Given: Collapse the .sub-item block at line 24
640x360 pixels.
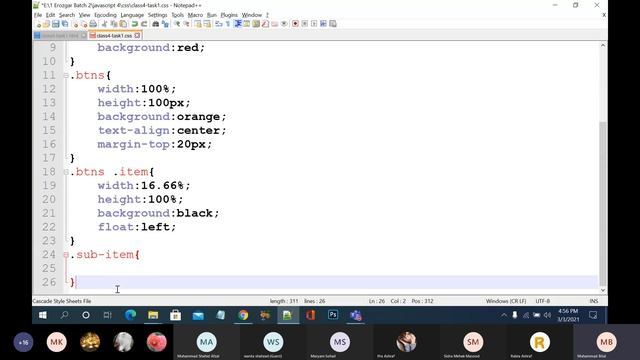Looking at the screenshot, I should (66, 255).
